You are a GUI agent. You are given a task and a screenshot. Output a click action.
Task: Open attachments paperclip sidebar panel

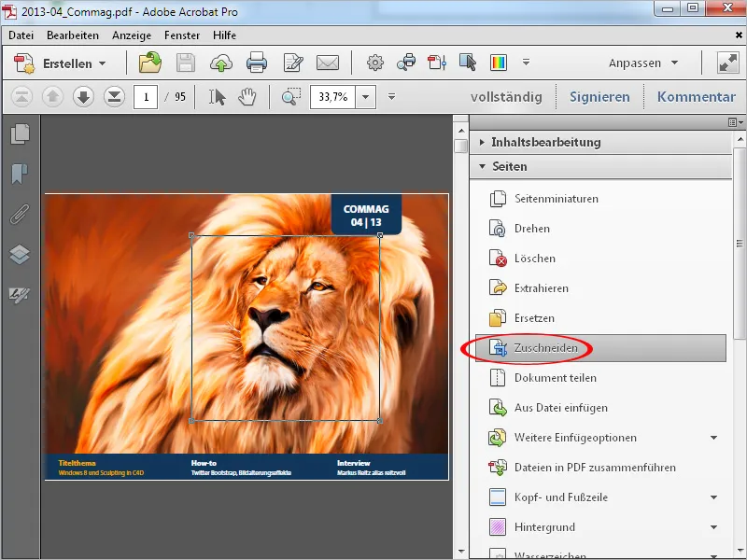click(20, 214)
